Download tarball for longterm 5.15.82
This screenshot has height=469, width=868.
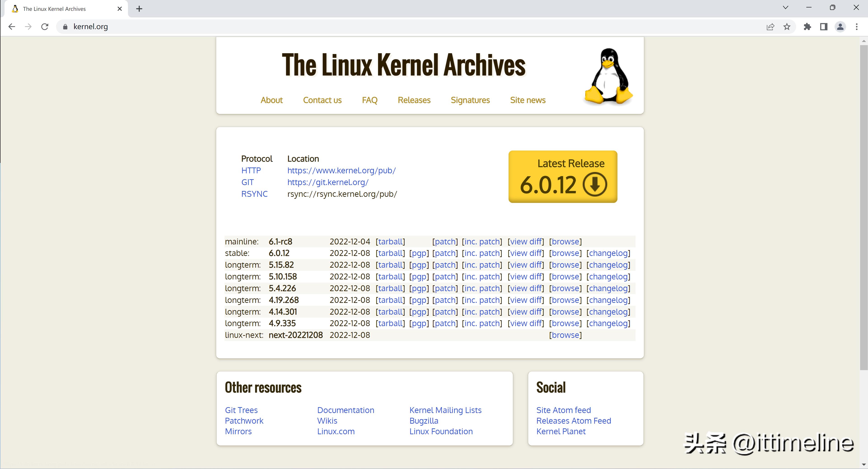390,265
